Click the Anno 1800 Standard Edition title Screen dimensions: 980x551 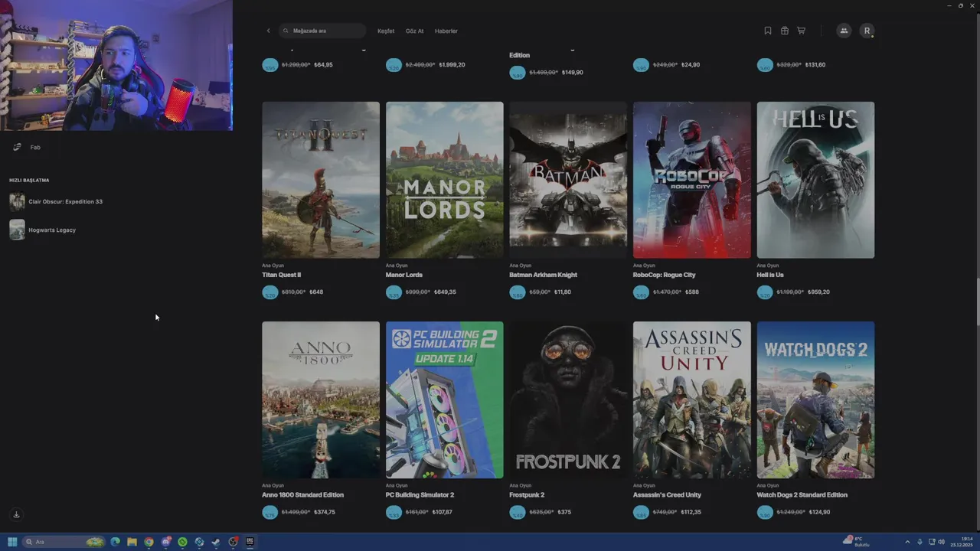tap(302, 495)
